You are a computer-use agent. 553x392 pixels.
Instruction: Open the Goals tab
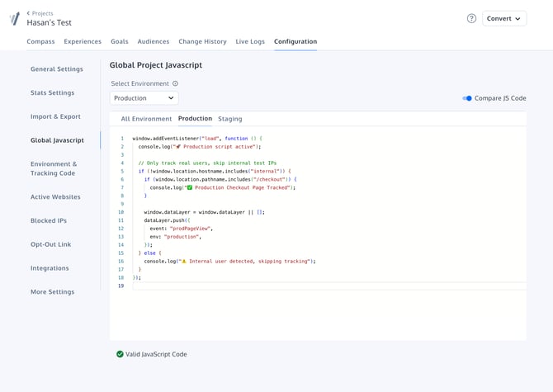tap(120, 41)
